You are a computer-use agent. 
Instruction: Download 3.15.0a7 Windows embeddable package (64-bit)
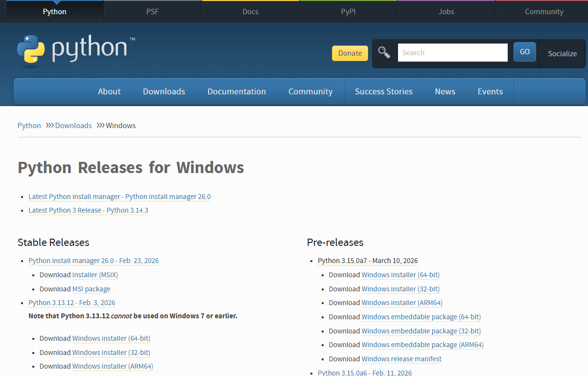pyautogui.click(x=421, y=317)
